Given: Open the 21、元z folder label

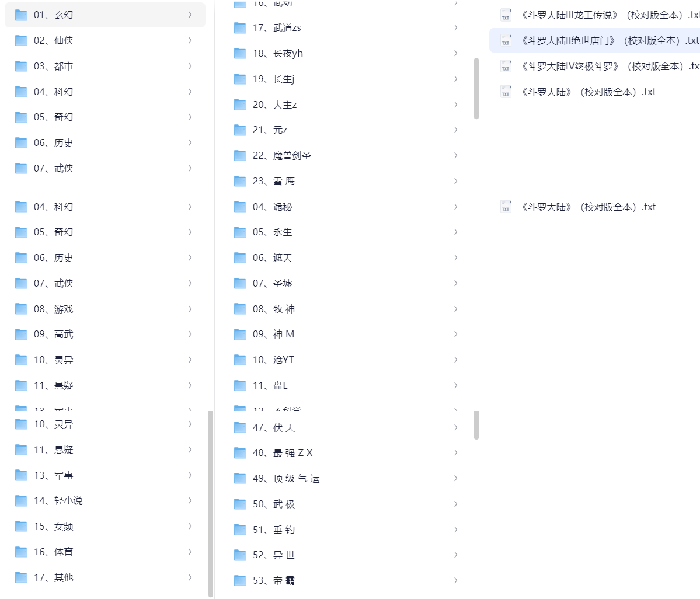Looking at the screenshot, I should click(x=270, y=130).
